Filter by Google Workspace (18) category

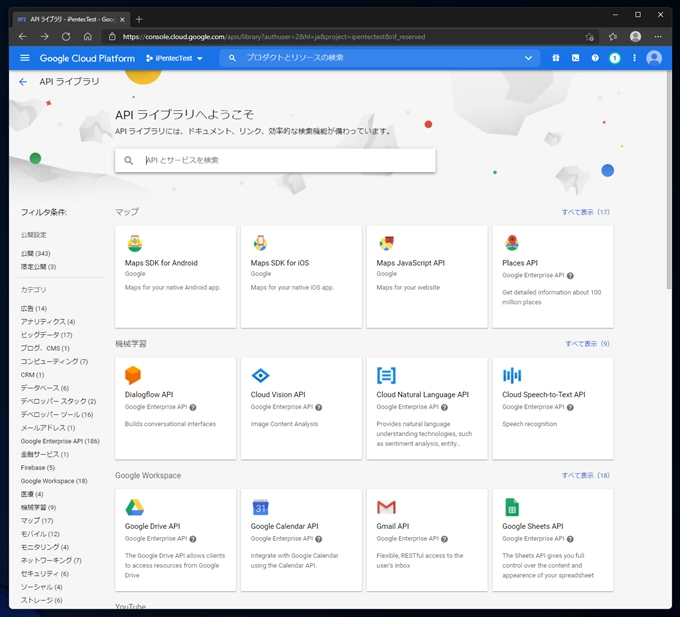[x=54, y=481]
